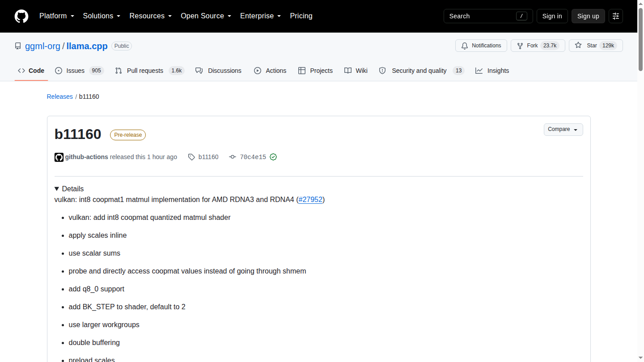Click the GitHub logo icon
644x362 pixels.
tap(21, 16)
